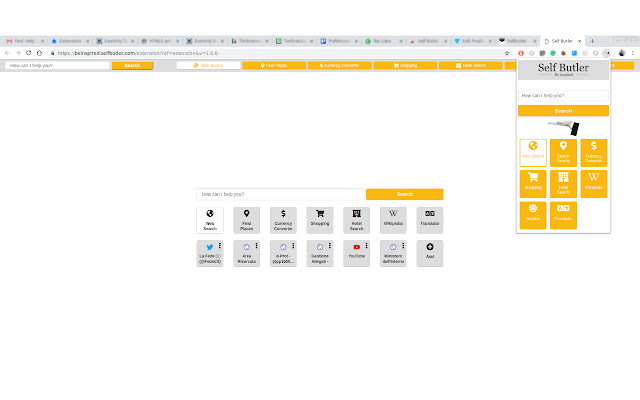This screenshot has height=400, width=640.
Task: Open the Chrome three-dot menu
Action: [633, 53]
